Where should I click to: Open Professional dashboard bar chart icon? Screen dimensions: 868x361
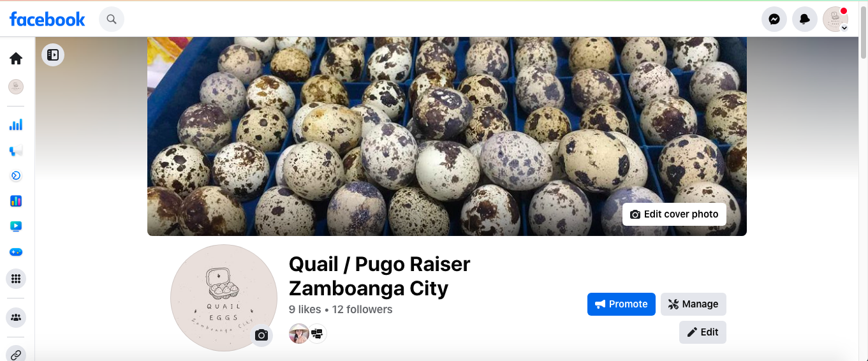coord(16,124)
